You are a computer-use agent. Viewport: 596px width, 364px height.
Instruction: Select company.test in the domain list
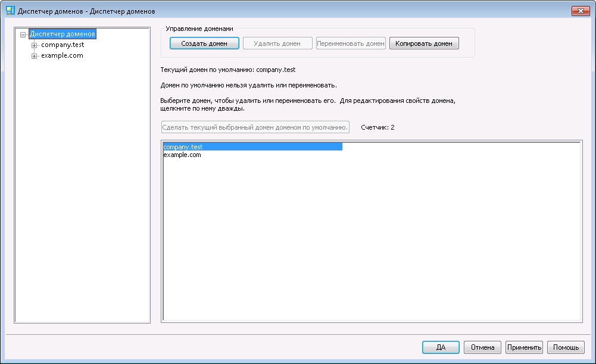[253, 147]
